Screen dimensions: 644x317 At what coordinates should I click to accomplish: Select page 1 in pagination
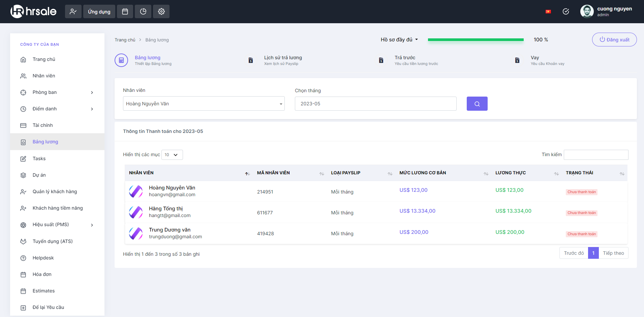(593, 253)
